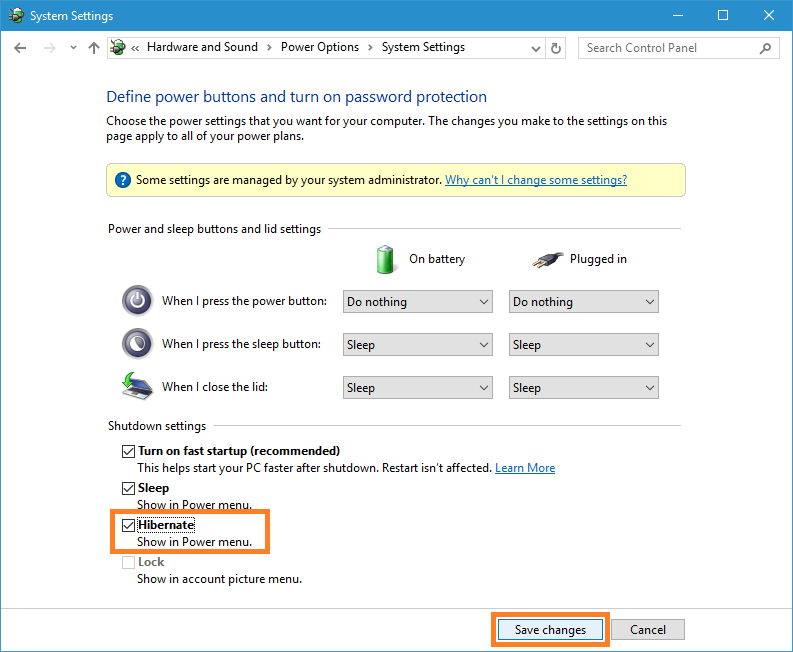Expand the breadcrumb overflow chevrons
The height and width of the screenshot is (652, 793).
(135, 48)
